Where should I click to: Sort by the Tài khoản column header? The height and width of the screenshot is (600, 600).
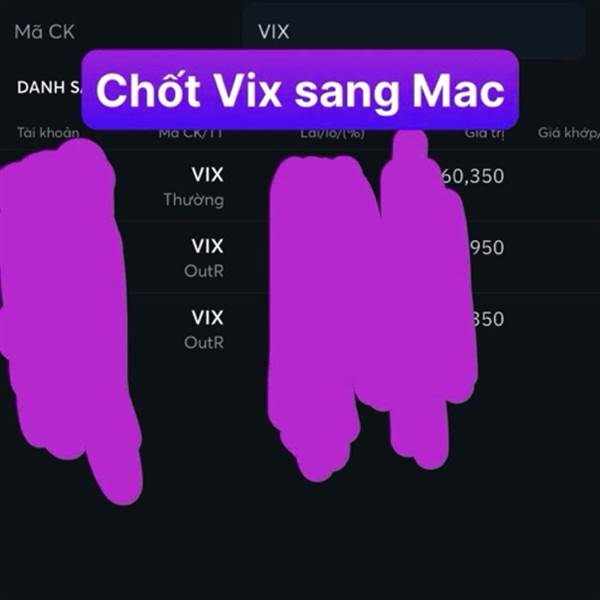click(48, 133)
